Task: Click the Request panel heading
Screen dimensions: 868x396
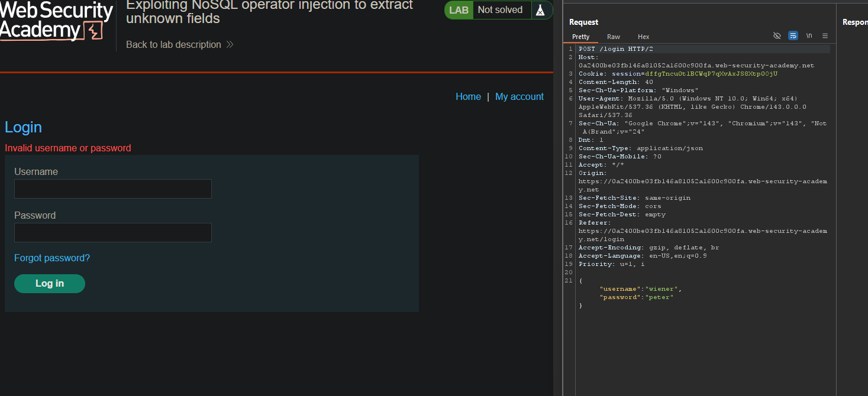Action: pyautogui.click(x=583, y=22)
